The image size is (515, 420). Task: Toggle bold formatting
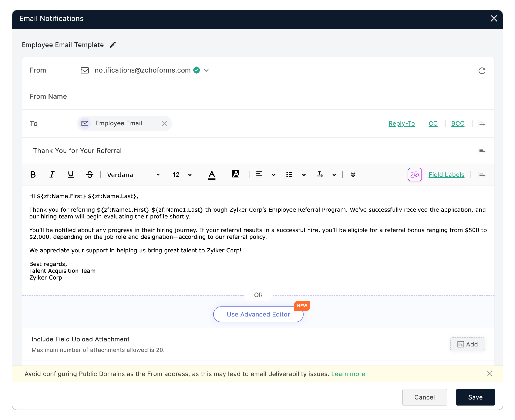pyautogui.click(x=33, y=174)
